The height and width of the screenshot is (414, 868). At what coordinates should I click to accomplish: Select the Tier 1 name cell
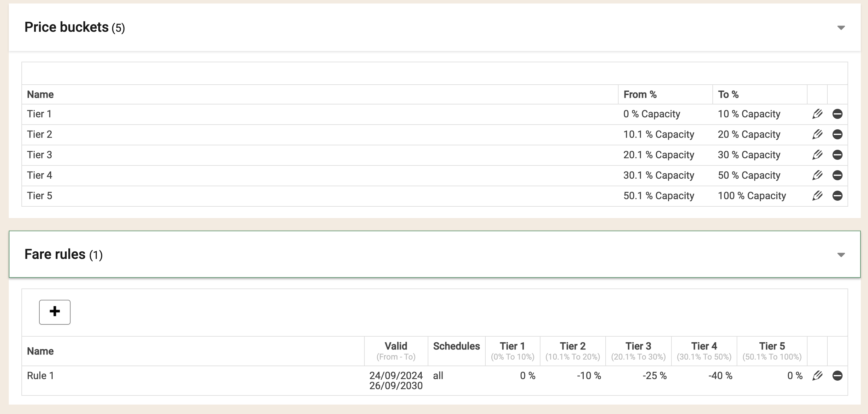[320, 114]
